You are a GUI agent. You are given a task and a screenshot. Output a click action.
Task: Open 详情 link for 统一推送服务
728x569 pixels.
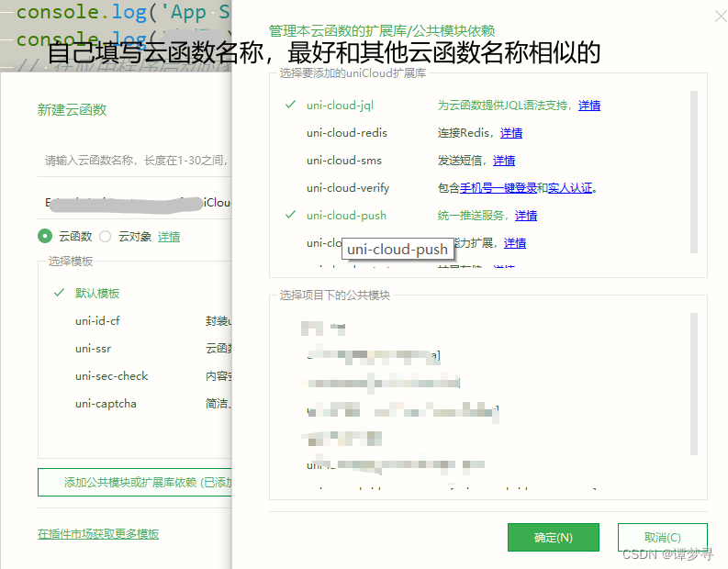click(x=526, y=216)
